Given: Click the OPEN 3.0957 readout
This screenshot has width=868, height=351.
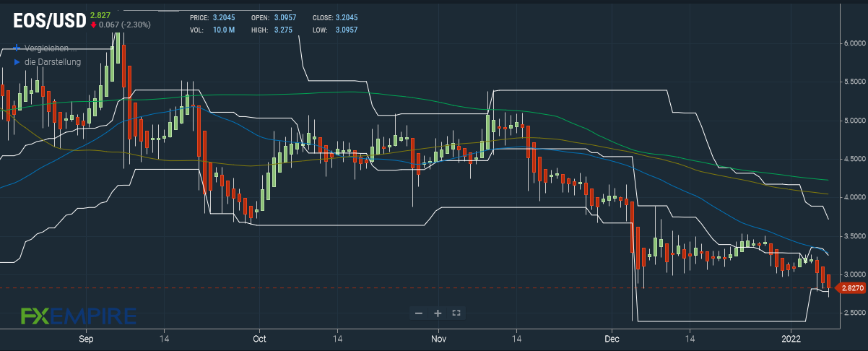Looking at the screenshot, I should pyautogui.click(x=274, y=17).
